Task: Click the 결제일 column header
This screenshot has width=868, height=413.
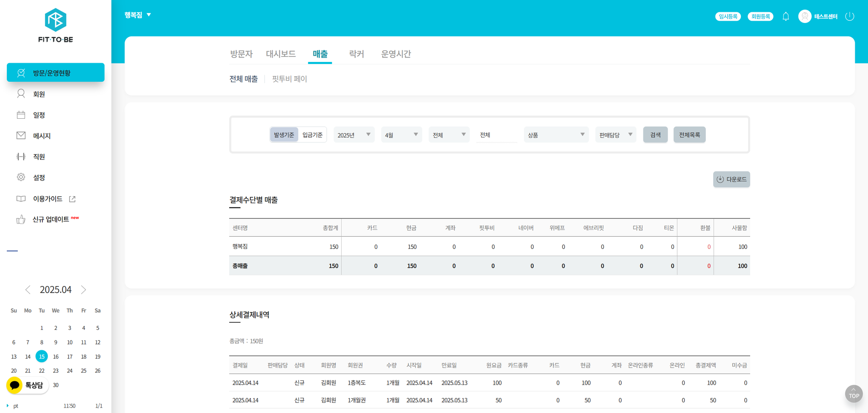Action: (240, 365)
